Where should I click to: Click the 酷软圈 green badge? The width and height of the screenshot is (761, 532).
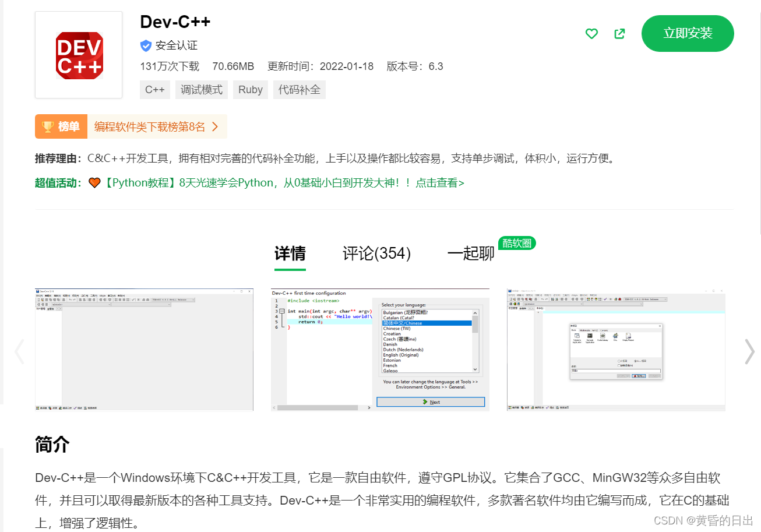[517, 243]
